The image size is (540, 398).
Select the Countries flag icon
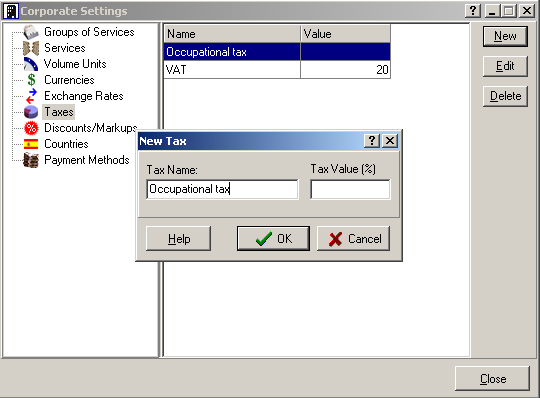(31, 144)
